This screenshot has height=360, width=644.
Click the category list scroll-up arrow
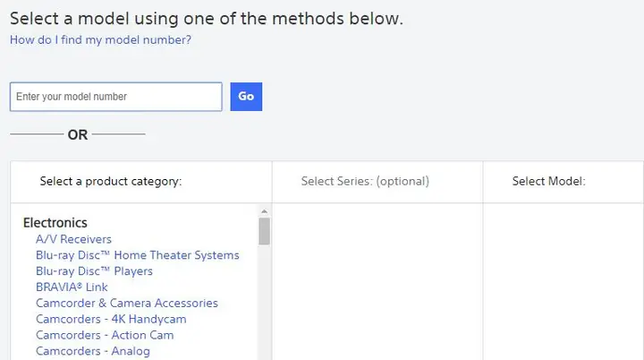pyautogui.click(x=264, y=211)
